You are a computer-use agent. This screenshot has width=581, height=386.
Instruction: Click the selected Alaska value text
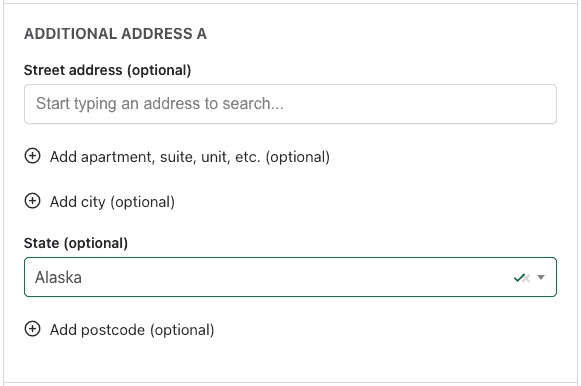[x=58, y=277]
